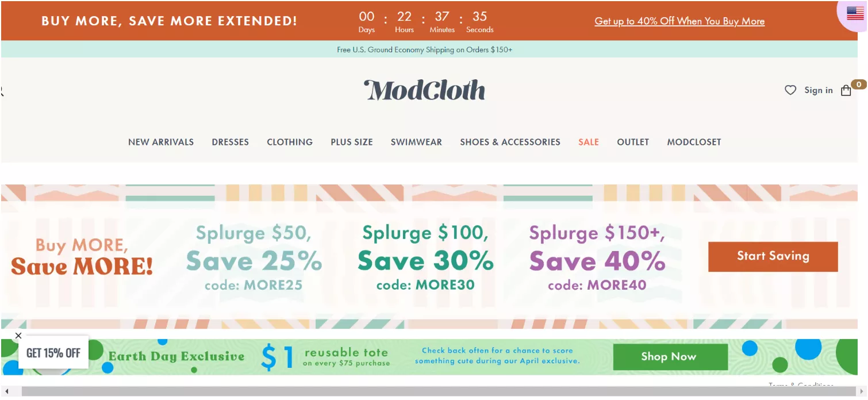Viewport: 868px width, 400px height.
Task: Click the Get 15% Off tab
Action: (53, 353)
